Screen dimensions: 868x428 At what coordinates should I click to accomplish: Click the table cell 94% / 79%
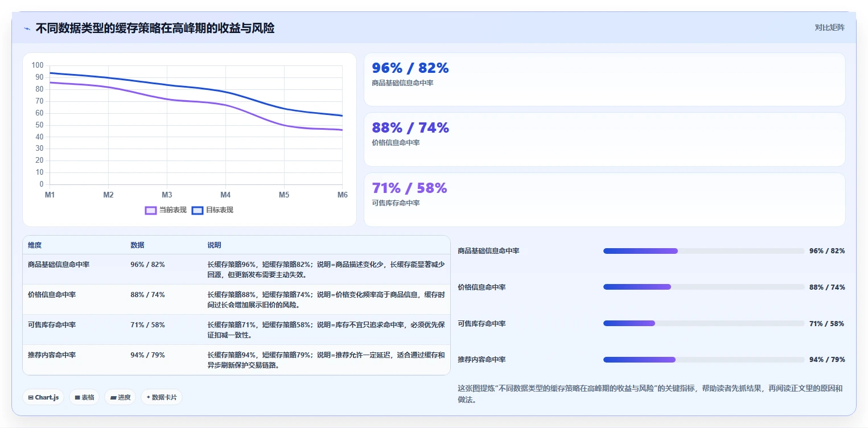[147, 355]
